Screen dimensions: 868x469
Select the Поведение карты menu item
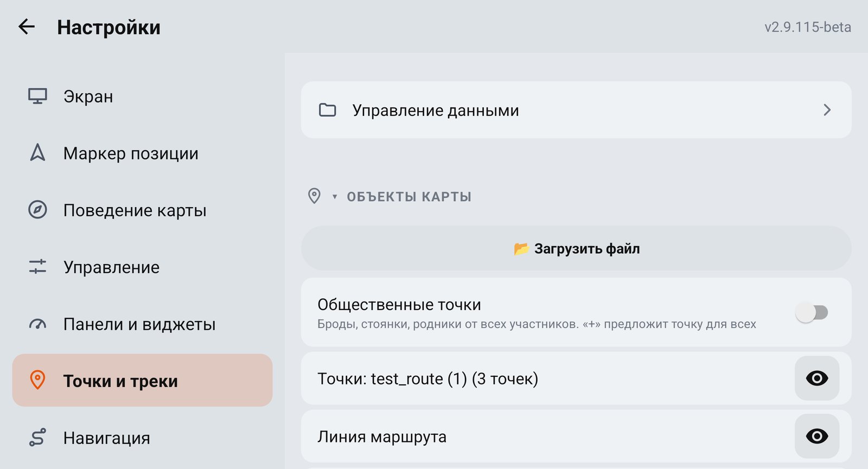(142, 210)
